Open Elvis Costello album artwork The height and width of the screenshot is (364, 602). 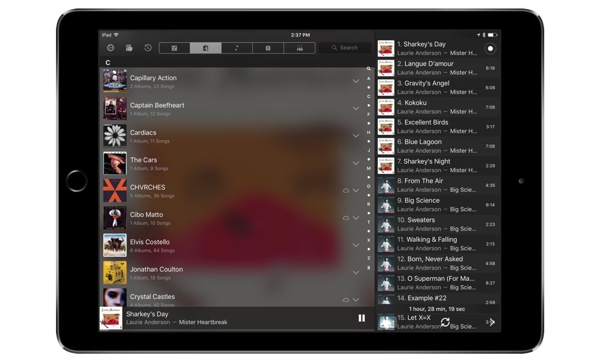(x=115, y=245)
